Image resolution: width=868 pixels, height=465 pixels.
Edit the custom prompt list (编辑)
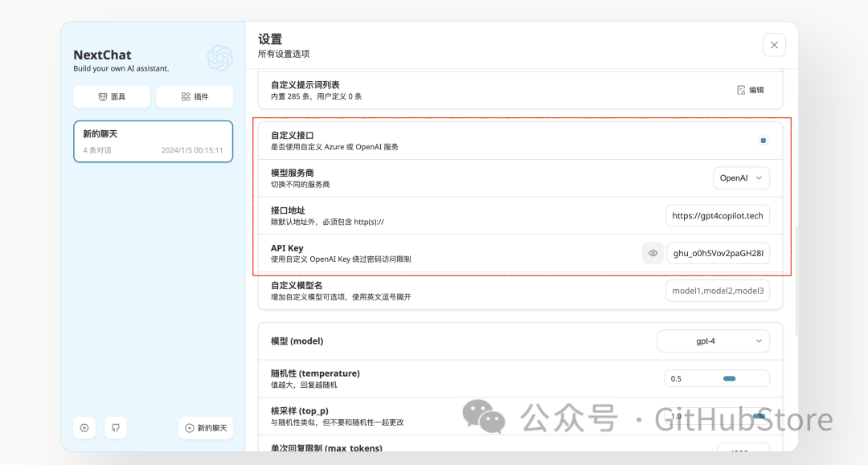[751, 90]
